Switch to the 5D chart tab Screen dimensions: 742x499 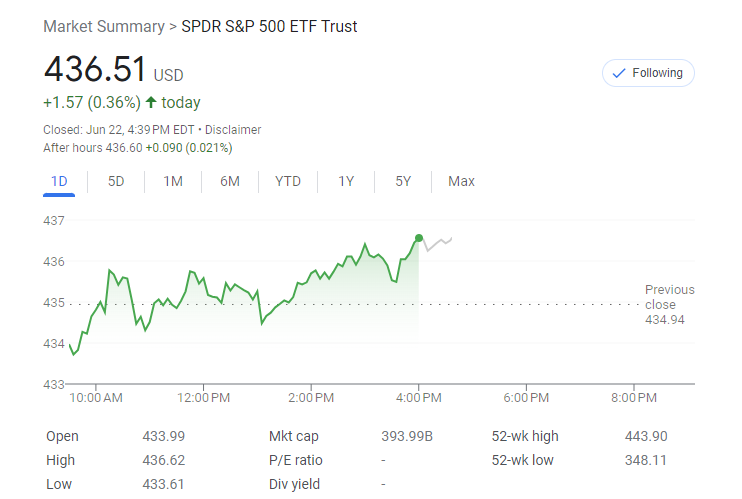tap(116, 181)
